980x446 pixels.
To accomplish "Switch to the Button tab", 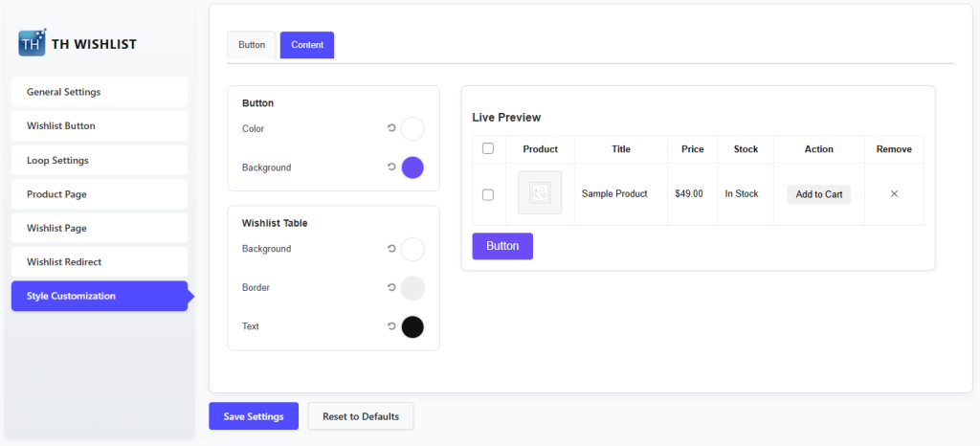I will (x=252, y=45).
